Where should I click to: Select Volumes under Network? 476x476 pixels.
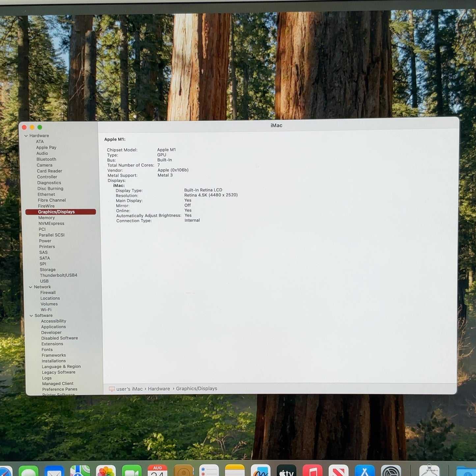pos(49,304)
